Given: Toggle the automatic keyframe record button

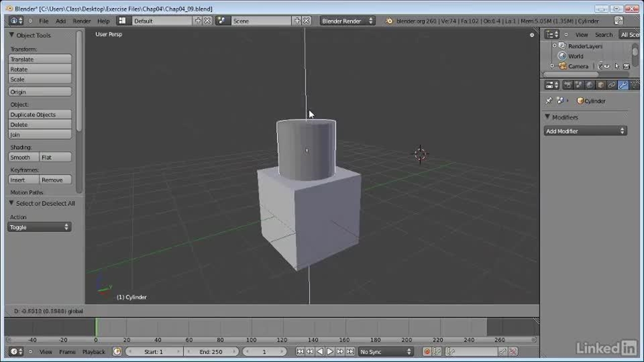Looking at the screenshot, I should click(x=427, y=352).
